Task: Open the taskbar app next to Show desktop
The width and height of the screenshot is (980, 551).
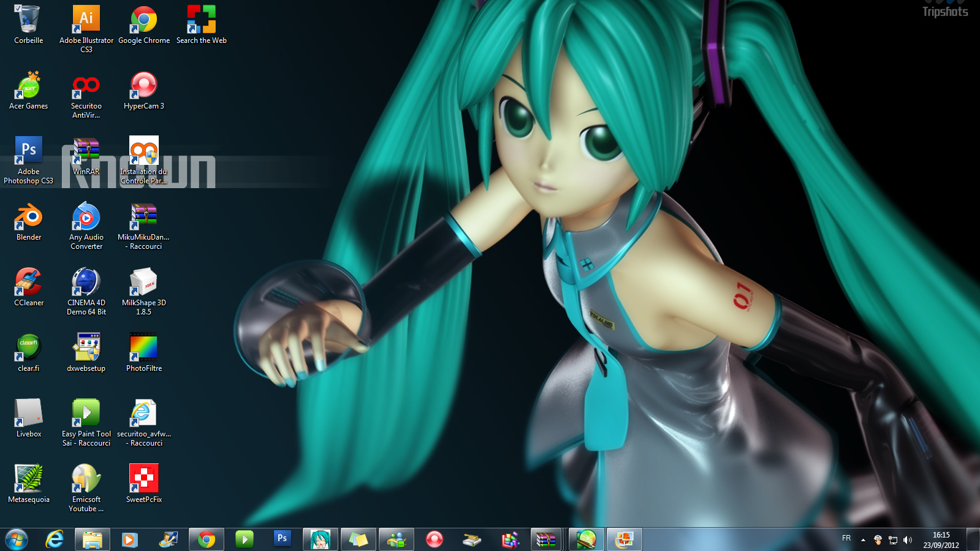Action: tap(625, 539)
